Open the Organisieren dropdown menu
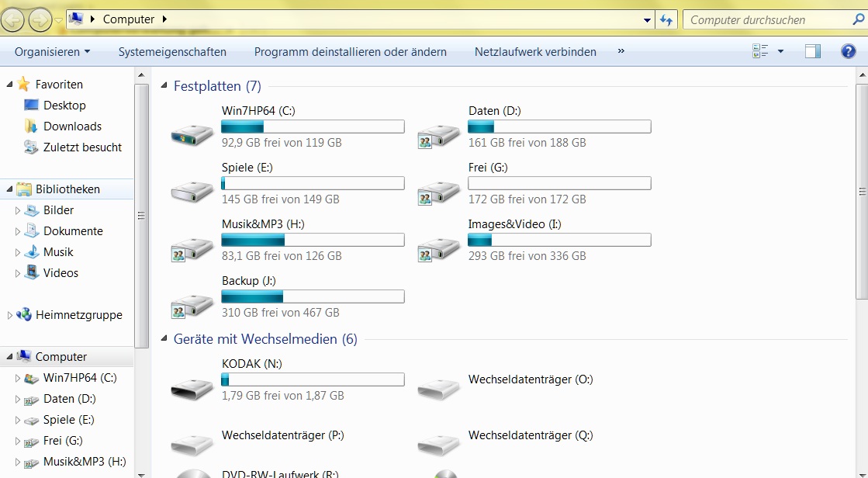This screenshot has height=478, width=868. click(x=52, y=51)
